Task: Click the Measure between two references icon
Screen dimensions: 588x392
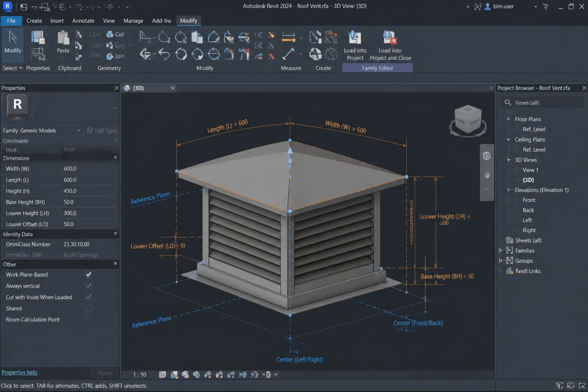Action: [x=288, y=54]
